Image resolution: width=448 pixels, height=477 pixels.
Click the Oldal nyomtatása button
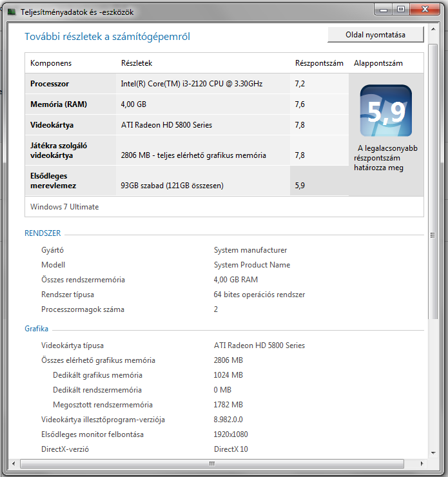click(x=375, y=35)
